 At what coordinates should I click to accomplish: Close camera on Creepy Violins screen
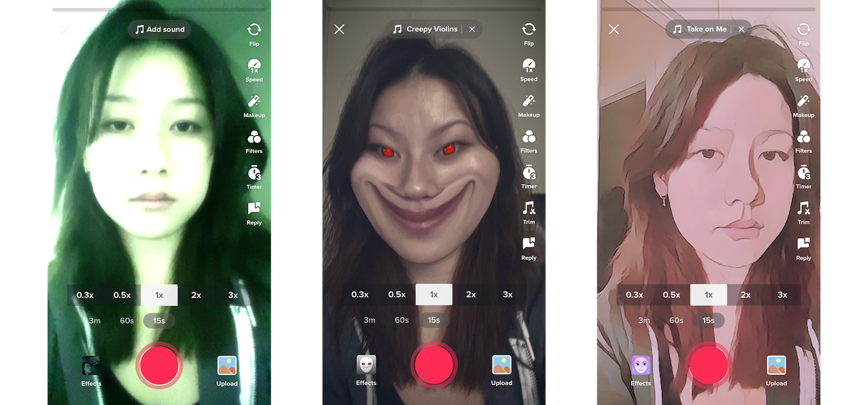(340, 29)
